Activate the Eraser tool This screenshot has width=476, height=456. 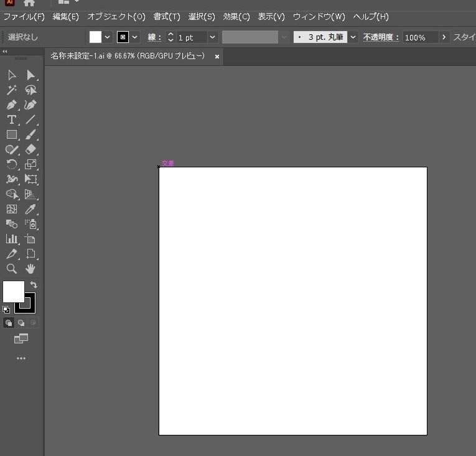(30, 150)
